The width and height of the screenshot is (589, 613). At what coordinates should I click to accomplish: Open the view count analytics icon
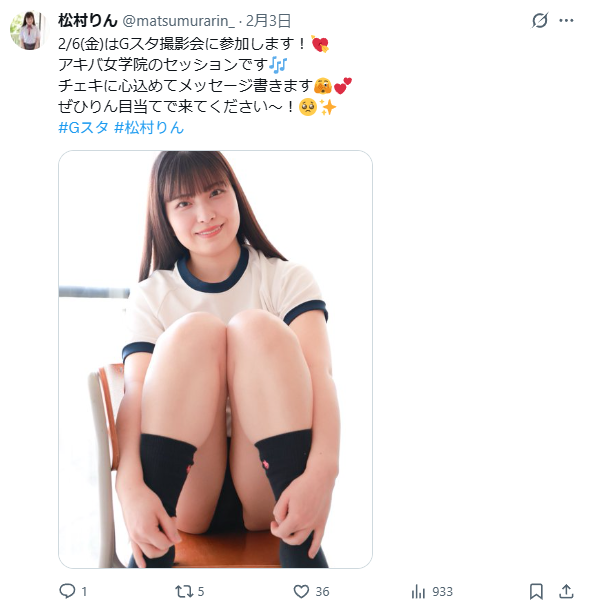pyautogui.click(x=418, y=591)
